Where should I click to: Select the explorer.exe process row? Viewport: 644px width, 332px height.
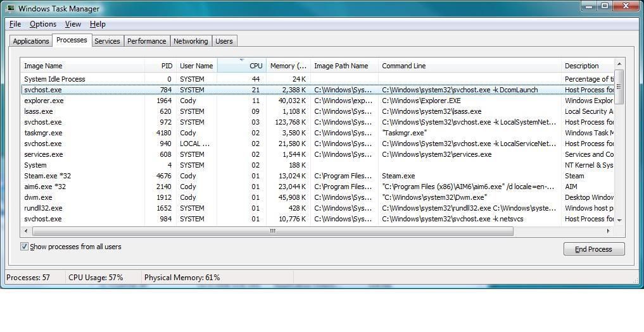[x=317, y=101]
